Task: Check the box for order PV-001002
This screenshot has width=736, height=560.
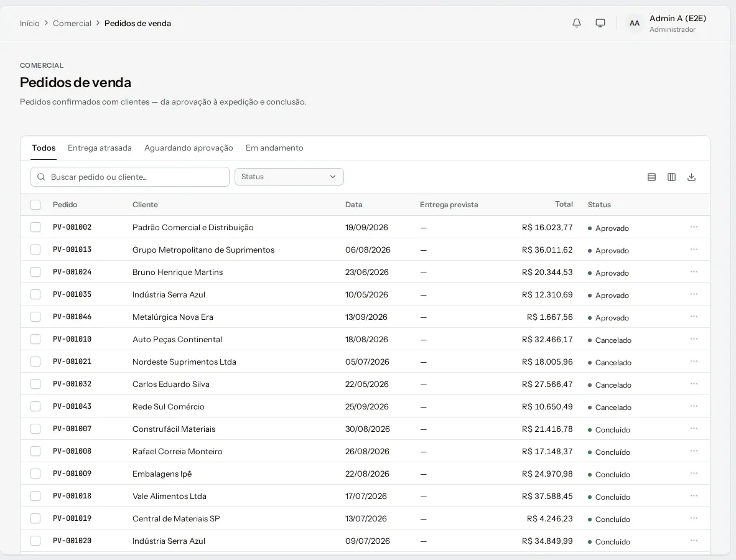Action: 35,227
